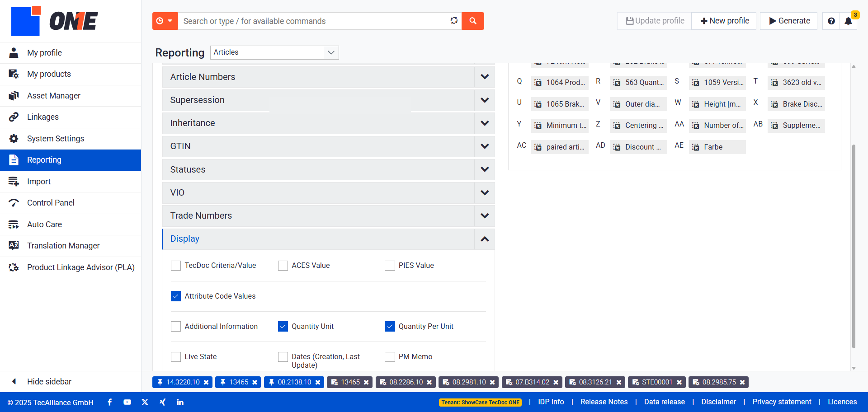The width and height of the screenshot is (868, 412).
Task: Enable TecDoc Criteria/Value checkbox
Action: [176, 266]
